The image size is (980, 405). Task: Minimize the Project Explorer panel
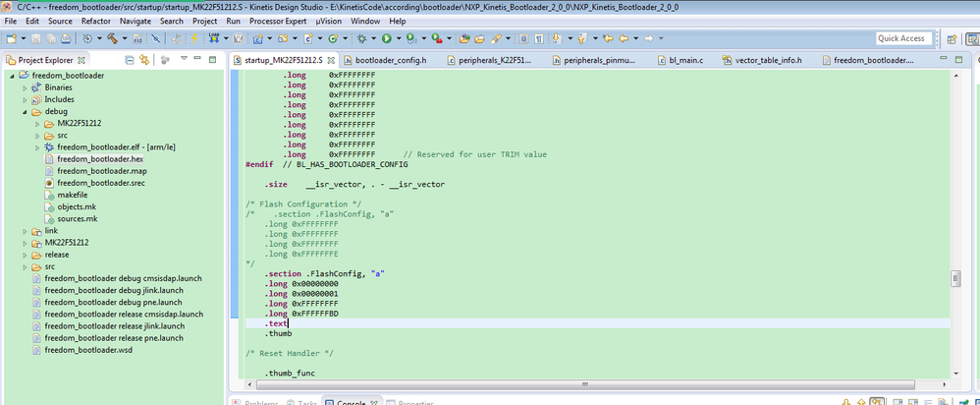197,59
